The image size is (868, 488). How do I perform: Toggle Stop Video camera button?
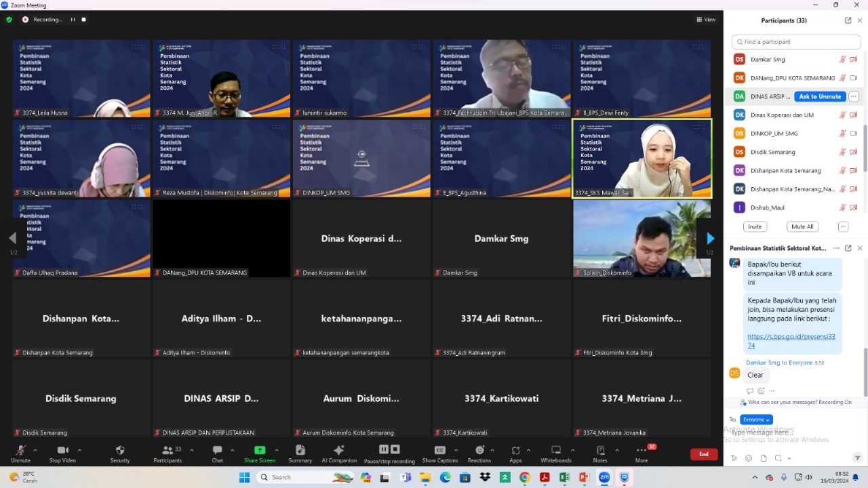pos(62,453)
